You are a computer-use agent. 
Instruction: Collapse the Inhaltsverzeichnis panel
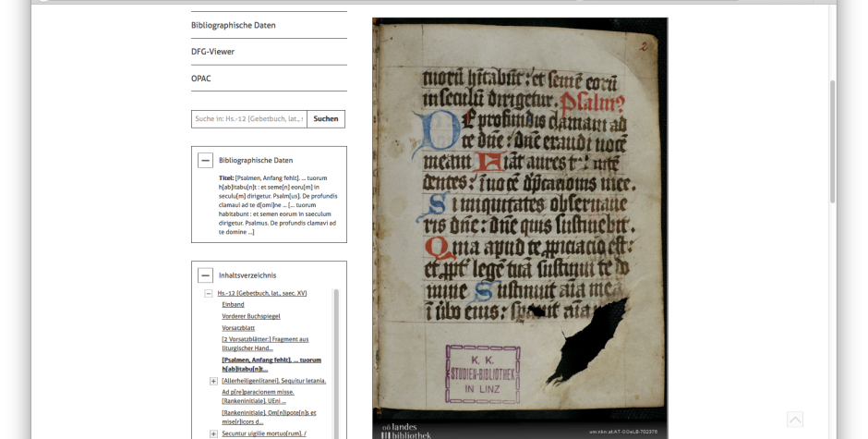click(x=205, y=274)
